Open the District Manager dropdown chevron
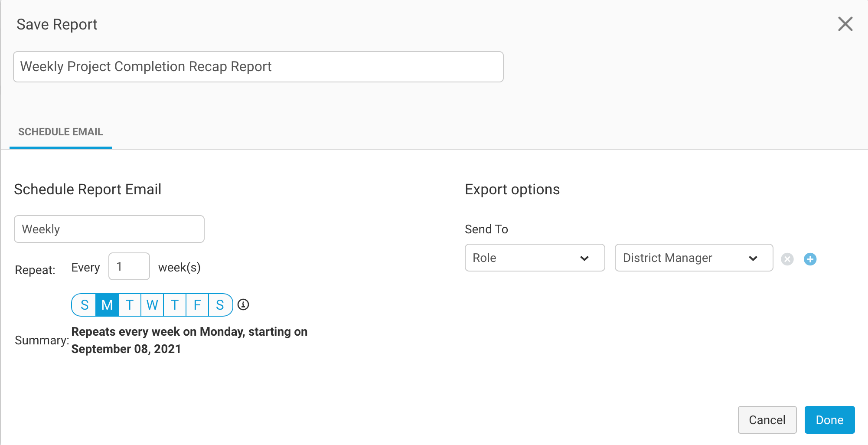 click(753, 258)
